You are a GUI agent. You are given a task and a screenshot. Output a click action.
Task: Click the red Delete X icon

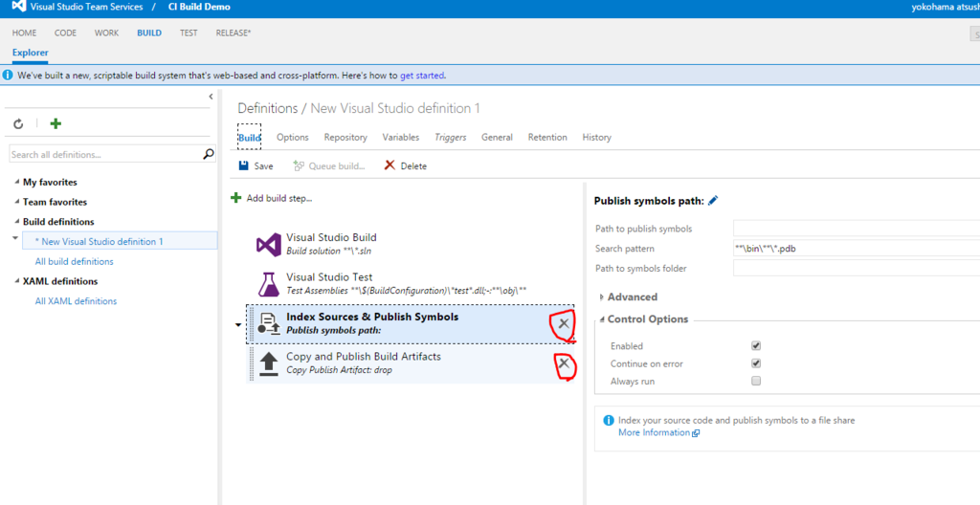(x=390, y=165)
